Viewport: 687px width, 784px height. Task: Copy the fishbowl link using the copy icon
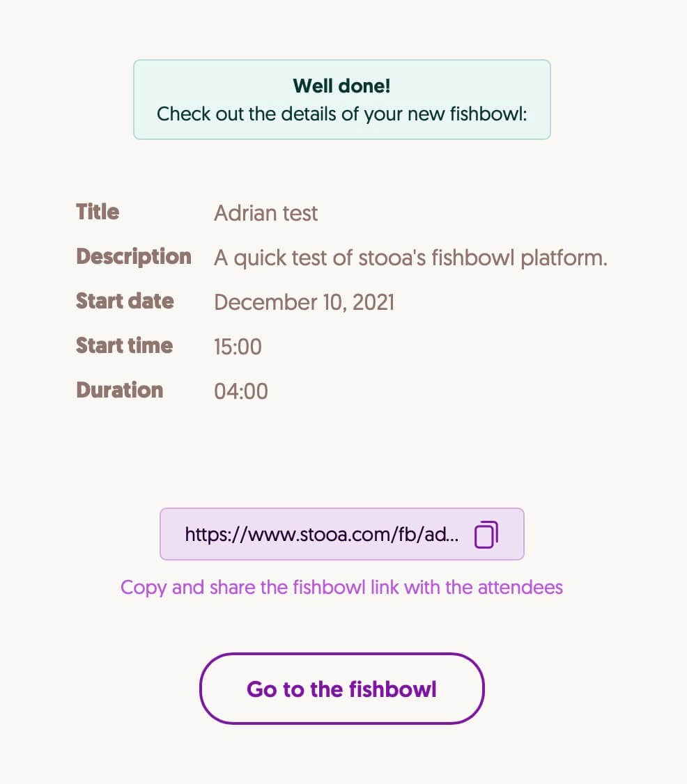point(486,535)
